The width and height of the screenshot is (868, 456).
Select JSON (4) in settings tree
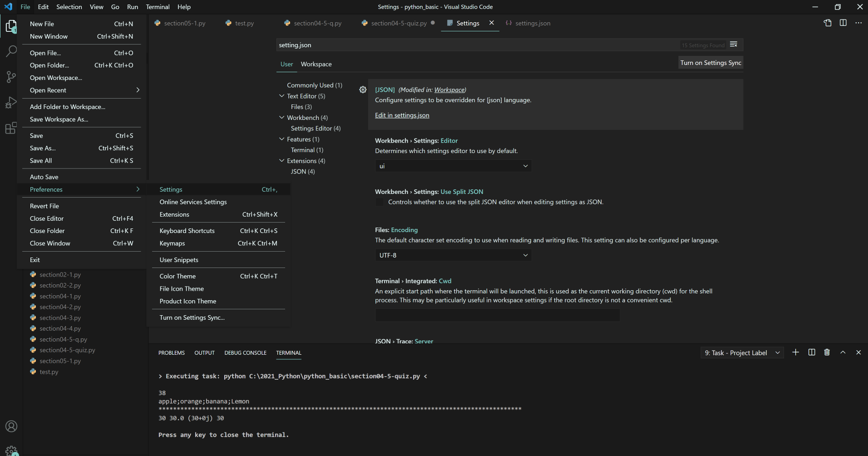coord(303,172)
